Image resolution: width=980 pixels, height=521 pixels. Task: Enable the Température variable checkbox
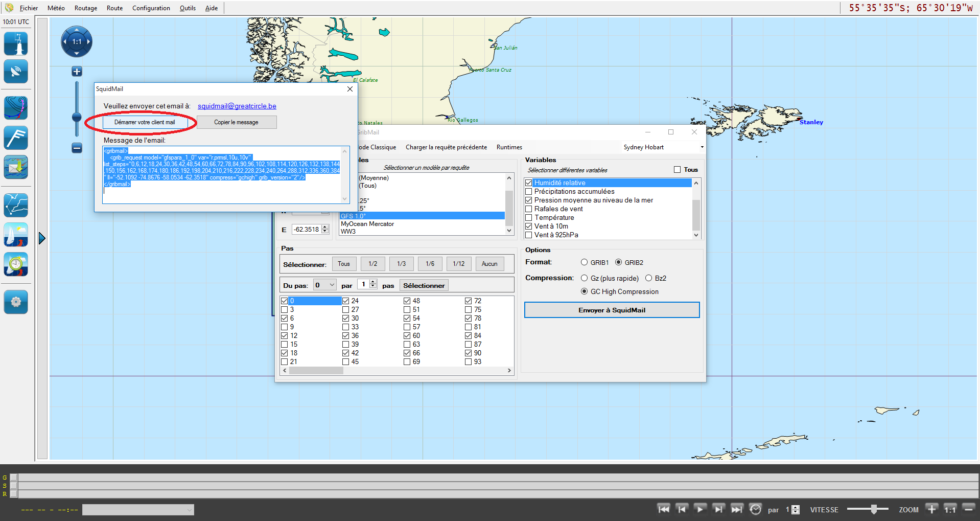[529, 218]
